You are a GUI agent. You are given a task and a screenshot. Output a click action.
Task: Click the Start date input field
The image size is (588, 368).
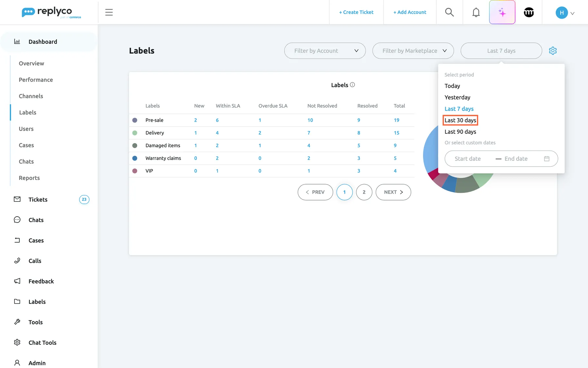click(x=467, y=159)
